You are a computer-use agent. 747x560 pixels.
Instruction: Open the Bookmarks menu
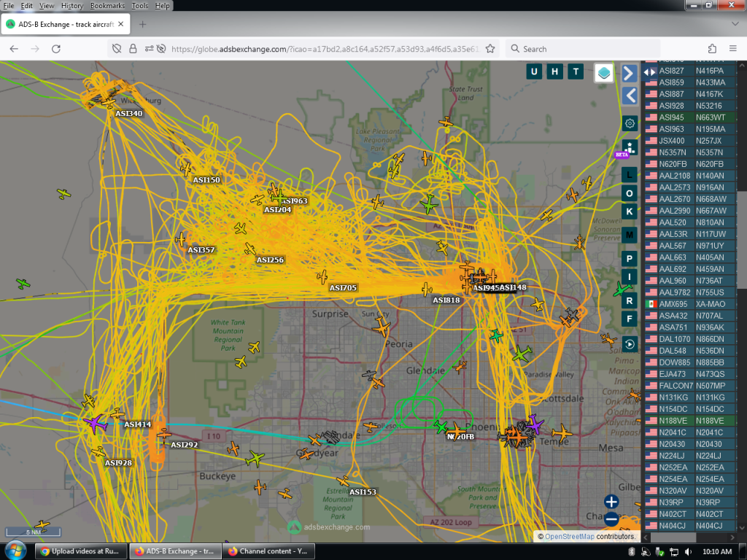coord(108,6)
